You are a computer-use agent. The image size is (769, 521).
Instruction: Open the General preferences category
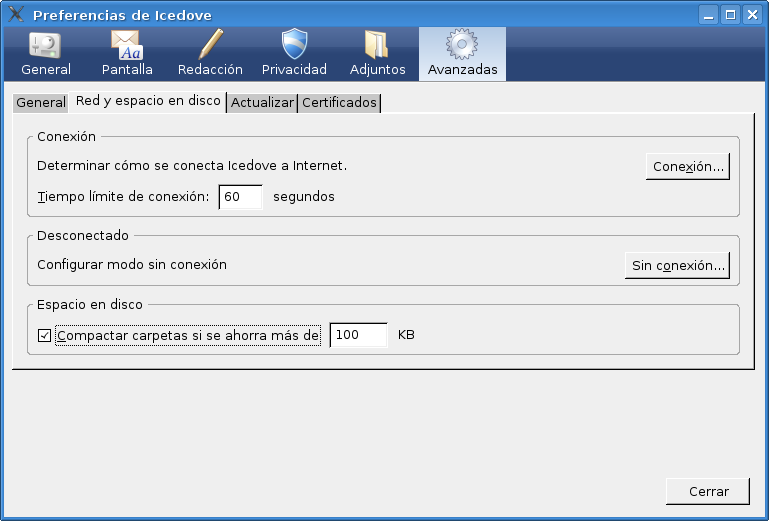click(46, 54)
